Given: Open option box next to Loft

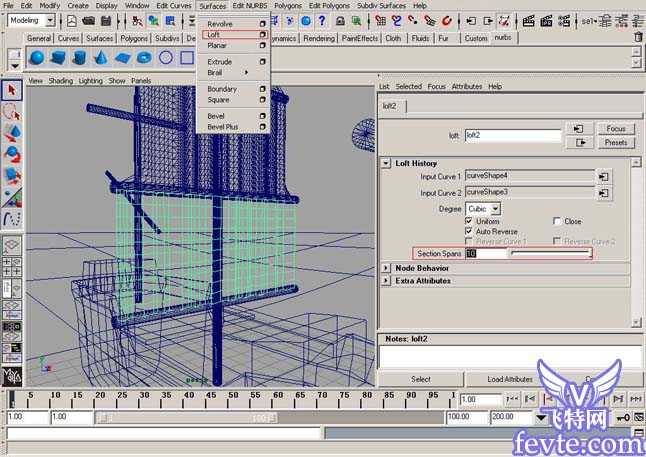Looking at the screenshot, I should (262, 34).
